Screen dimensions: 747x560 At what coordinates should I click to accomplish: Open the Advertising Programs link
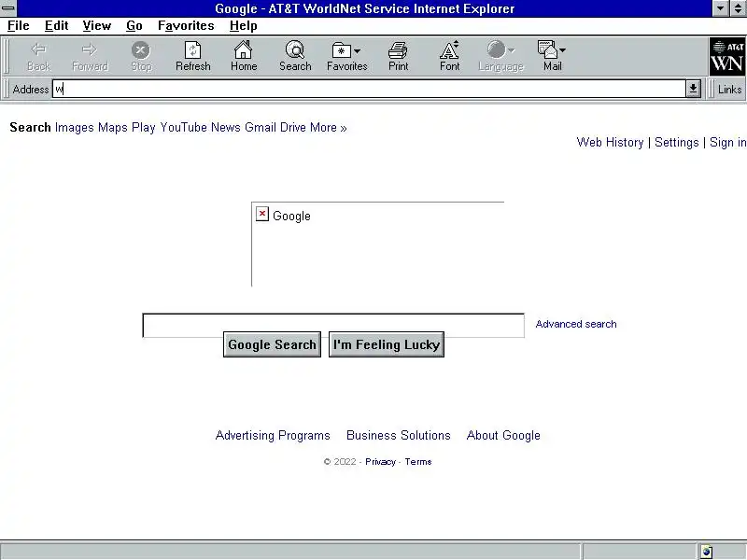(273, 435)
